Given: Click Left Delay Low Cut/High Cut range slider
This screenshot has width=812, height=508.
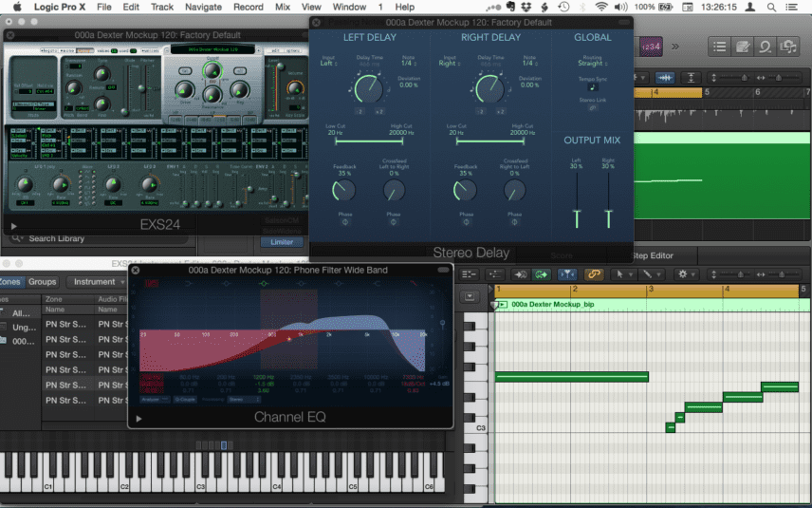Looking at the screenshot, I should click(x=369, y=141).
